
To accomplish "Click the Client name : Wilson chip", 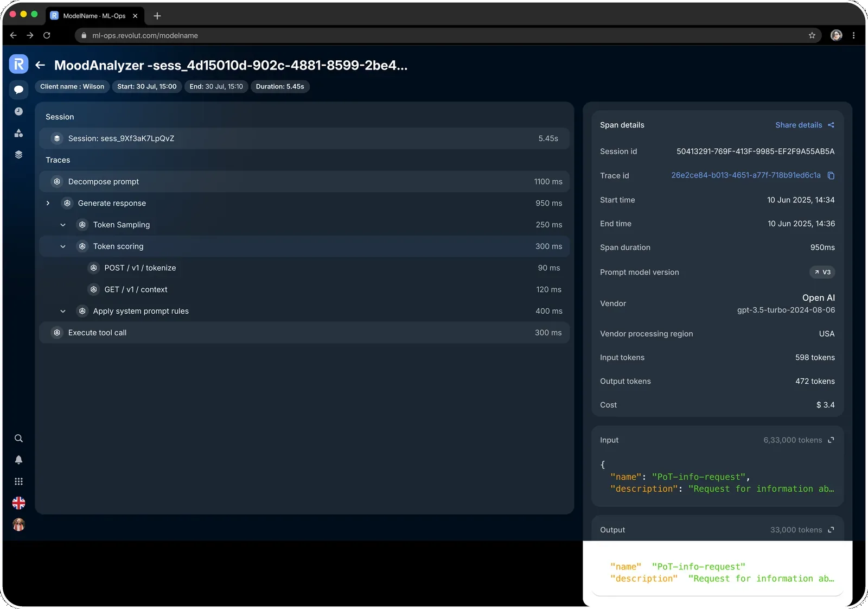I will point(72,86).
